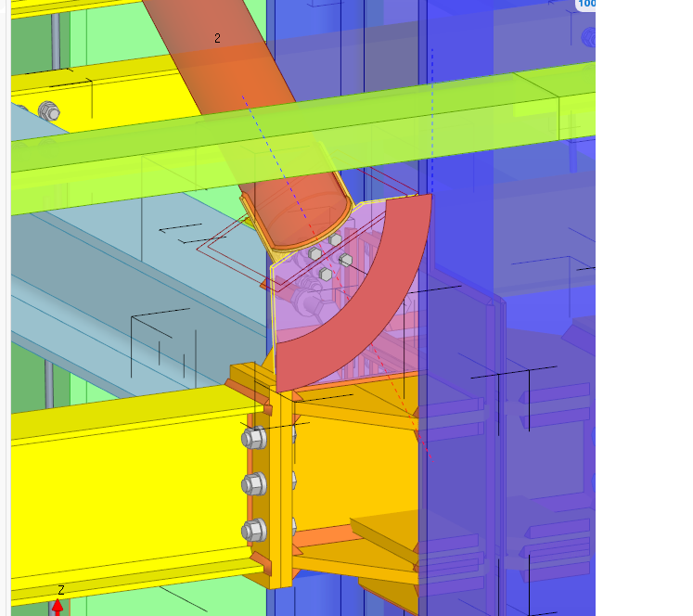
Task: Select the orange vertical end plate
Action: (x=279, y=492)
